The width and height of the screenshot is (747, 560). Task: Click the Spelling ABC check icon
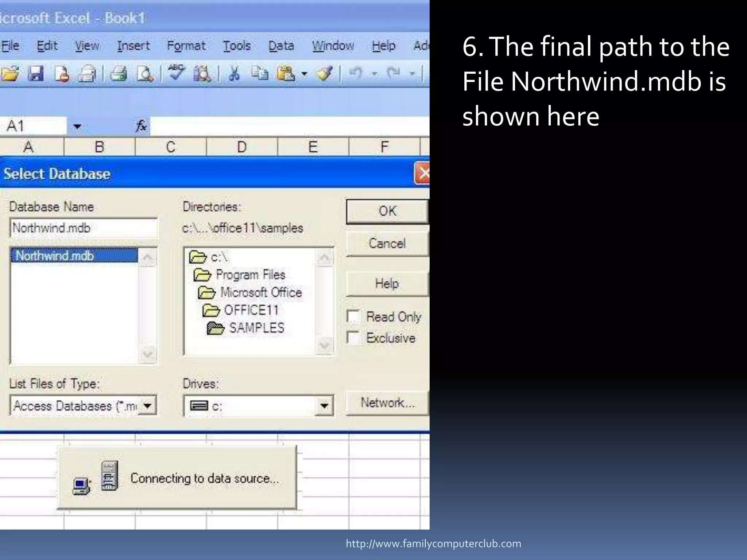coord(177,72)
